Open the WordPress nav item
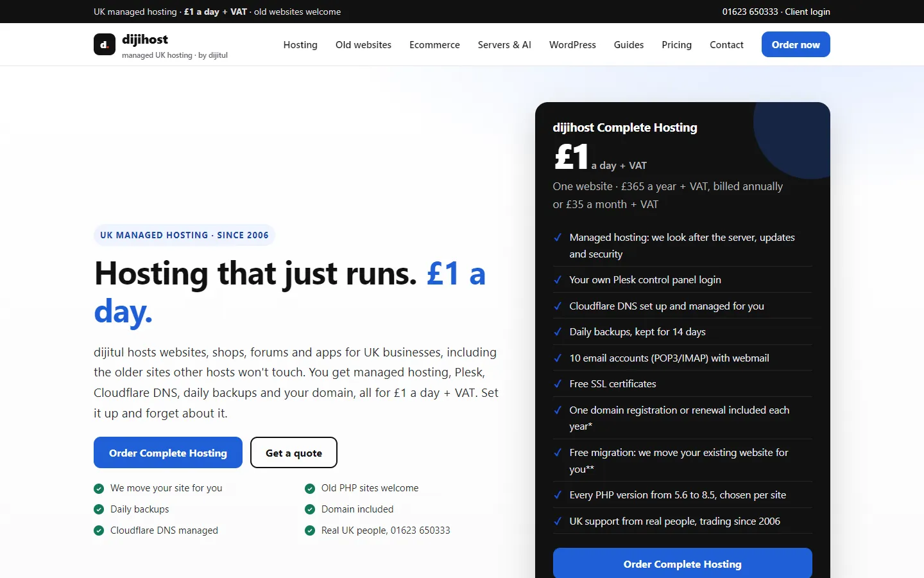 [x=572, y=44]
